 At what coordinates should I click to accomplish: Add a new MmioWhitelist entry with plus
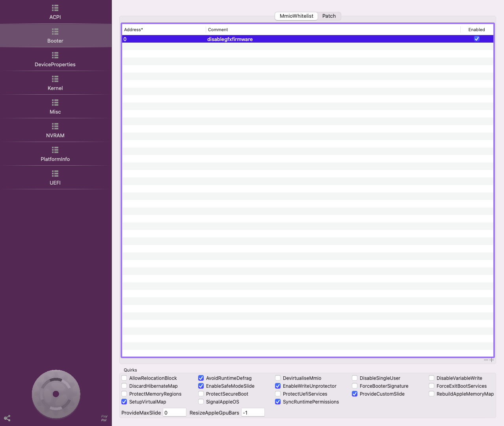coord(491,360)
